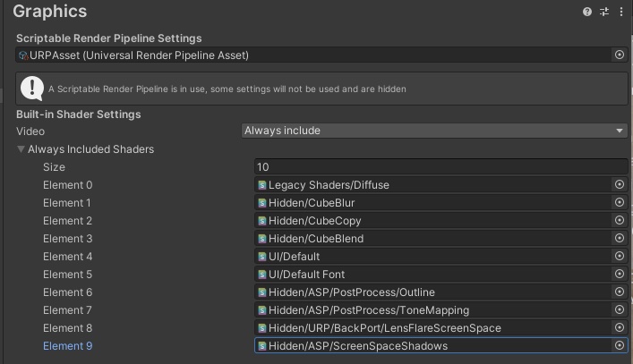
Task: Click the Size field showing 10
Action: (441, 167)
